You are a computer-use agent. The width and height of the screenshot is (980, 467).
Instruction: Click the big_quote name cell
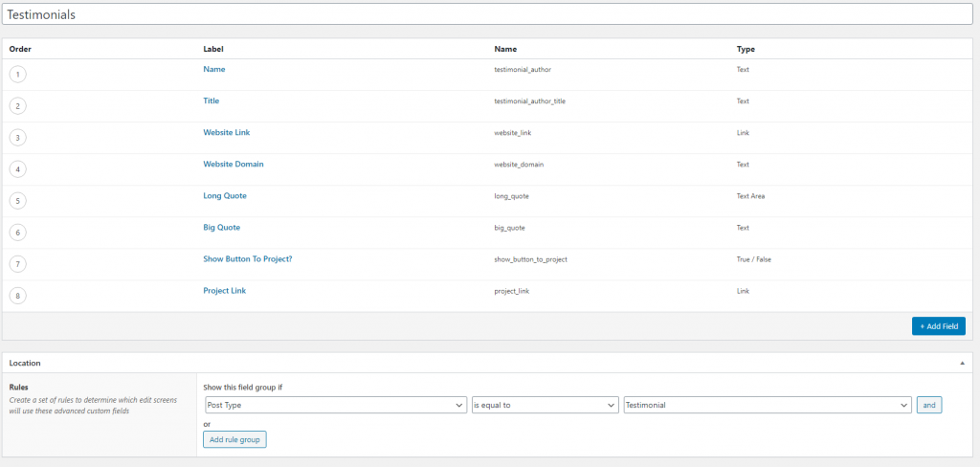tap(509, 228)
